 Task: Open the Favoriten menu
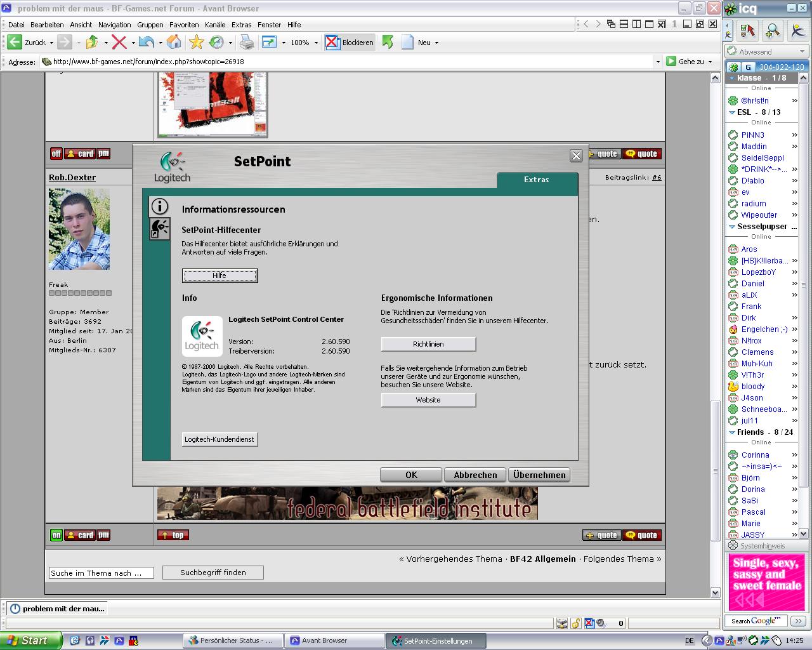click(x=184, y=25)
